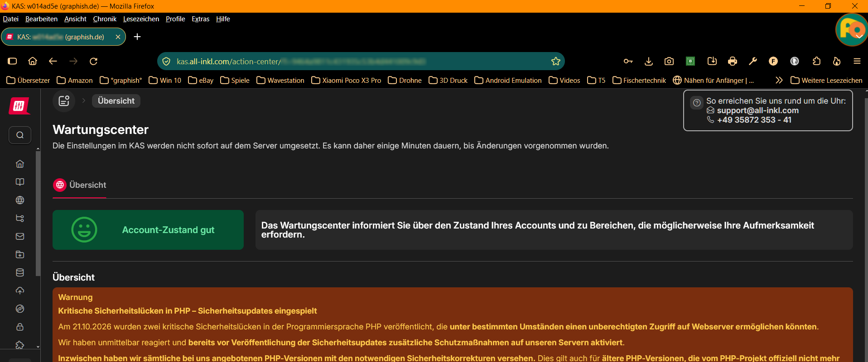This screenshot has width=868, height=362.
Task: Open the folder download (FTP) sidebar icon
Action: (x=20, y=254)
